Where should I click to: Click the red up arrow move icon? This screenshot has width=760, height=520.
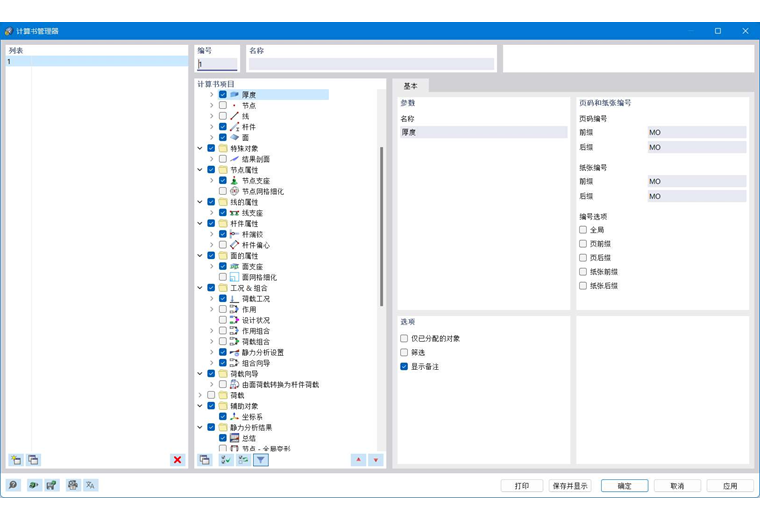pos(358,460)
